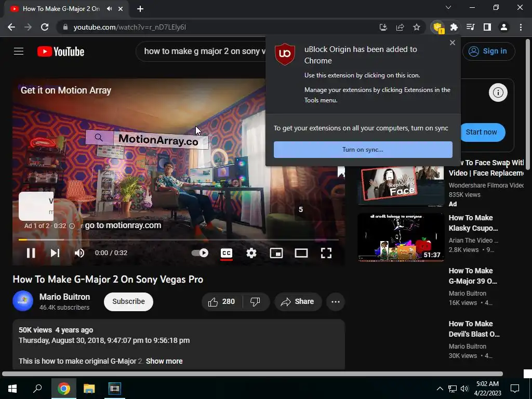Activate miniplayer icon

click(x=276, y=253)
